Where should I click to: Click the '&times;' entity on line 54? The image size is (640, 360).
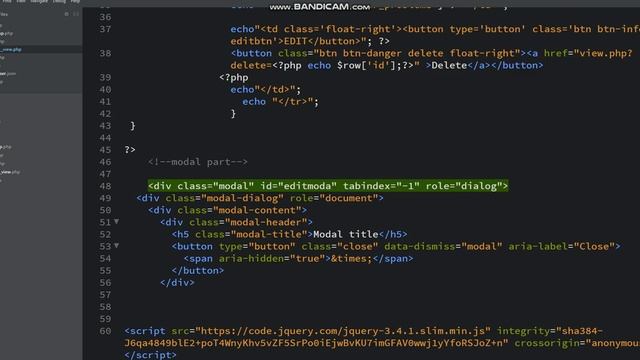[x=352, y=258]
